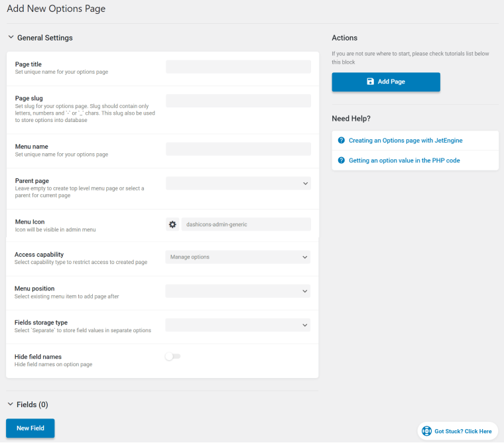504x443 pixels.
Task: Toggle the Hide field names switch
Action: 172,356
